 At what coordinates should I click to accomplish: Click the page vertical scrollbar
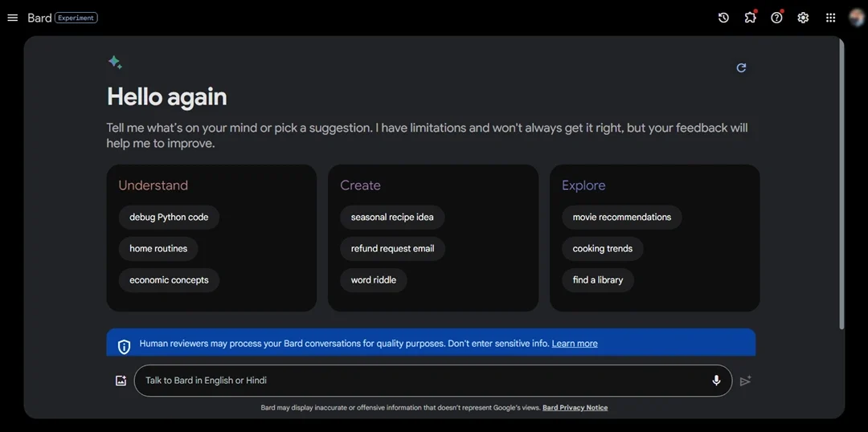[842, 184]
